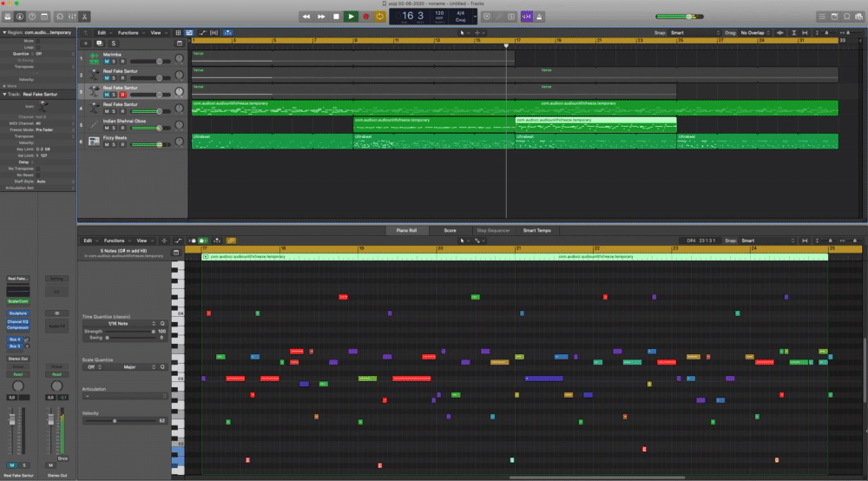Viewport: 868px width, 481px height.
Task: Click the Rewind transport button
Action: [x=306, y=16]
